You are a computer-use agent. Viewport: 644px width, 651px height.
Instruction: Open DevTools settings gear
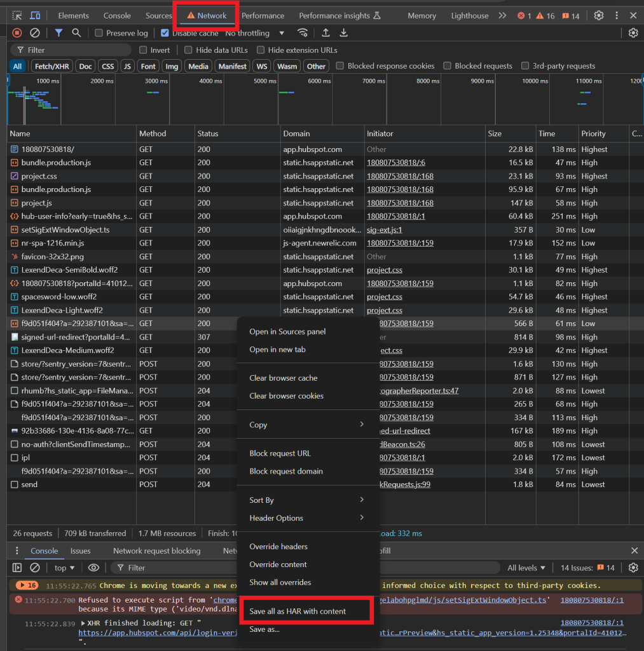point(598,15)
